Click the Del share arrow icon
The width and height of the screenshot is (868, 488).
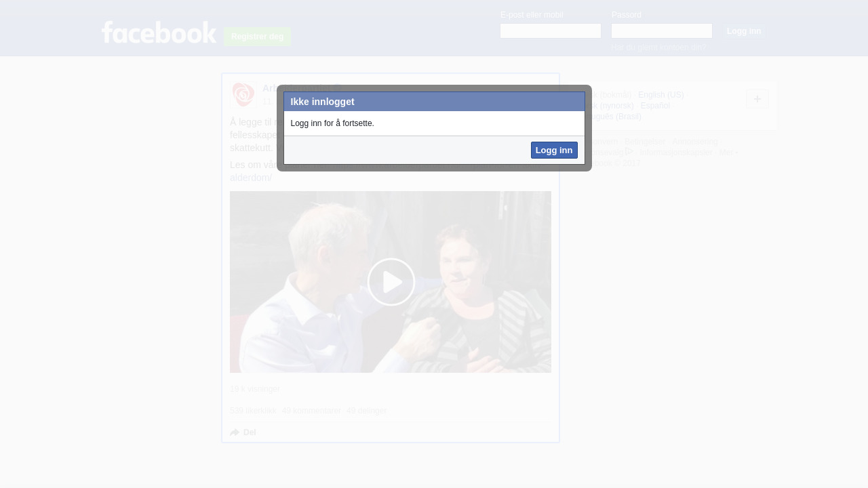tap(235, 432)
